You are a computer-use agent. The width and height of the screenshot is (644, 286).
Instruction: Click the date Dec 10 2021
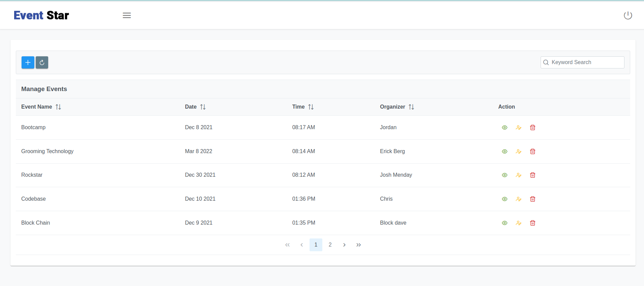[x=200, y=199]
